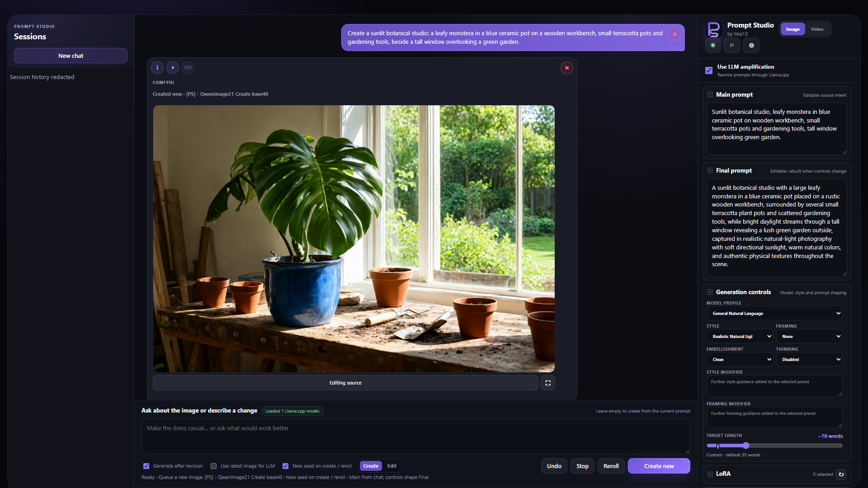This screenshot has height=488, width=868.
Task: Open the Model Profile dropdown
Action: [774, 314]
